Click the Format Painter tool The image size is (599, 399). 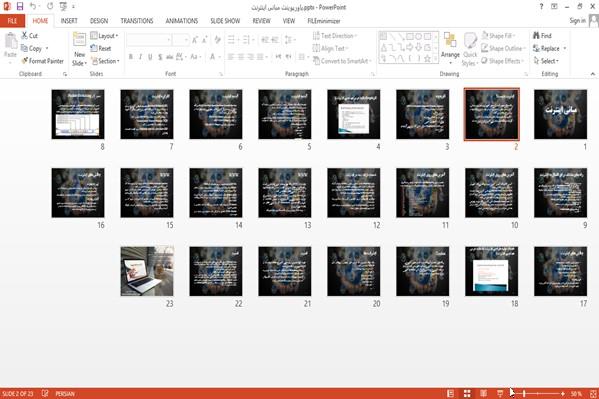point(43,61)
